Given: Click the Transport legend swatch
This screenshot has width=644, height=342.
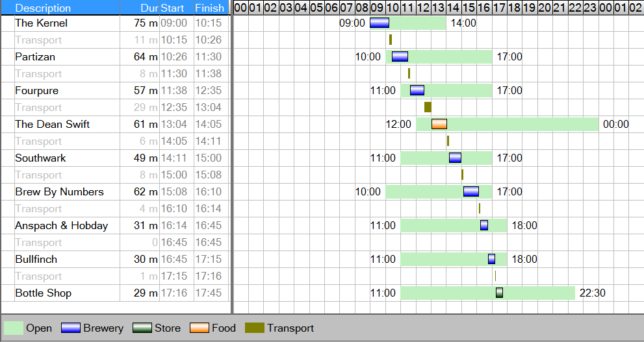Looking at the screenshot, I should coord(255,328).
